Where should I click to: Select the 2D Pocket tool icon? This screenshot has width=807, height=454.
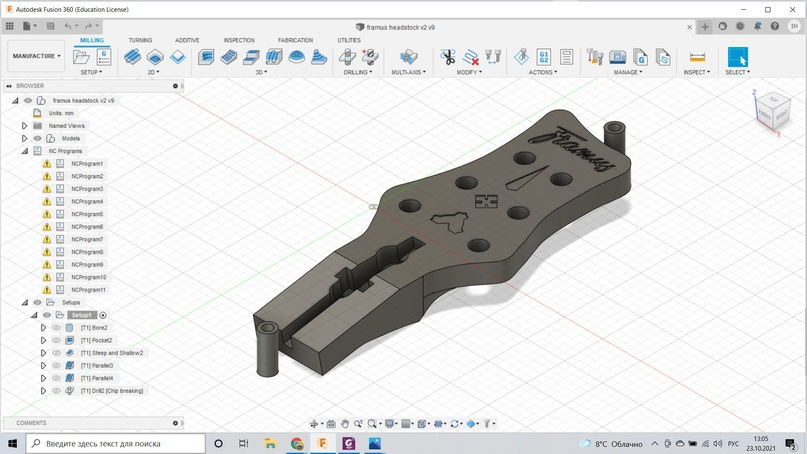tap(155, 57)
